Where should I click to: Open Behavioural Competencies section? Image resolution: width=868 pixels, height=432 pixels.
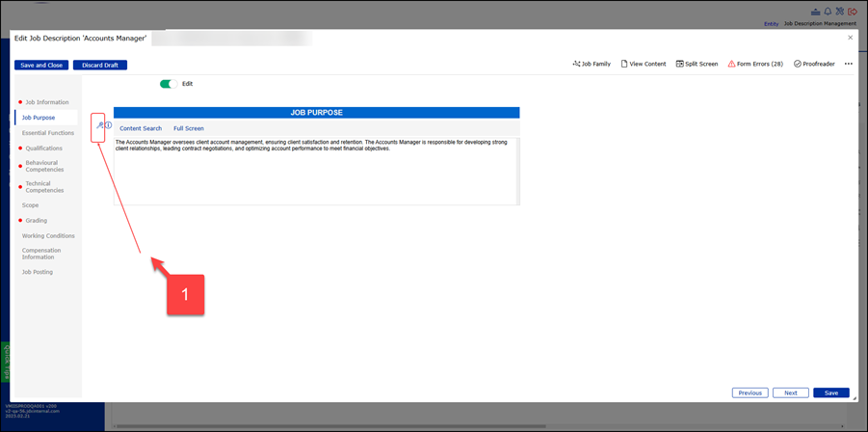point(45,166)
